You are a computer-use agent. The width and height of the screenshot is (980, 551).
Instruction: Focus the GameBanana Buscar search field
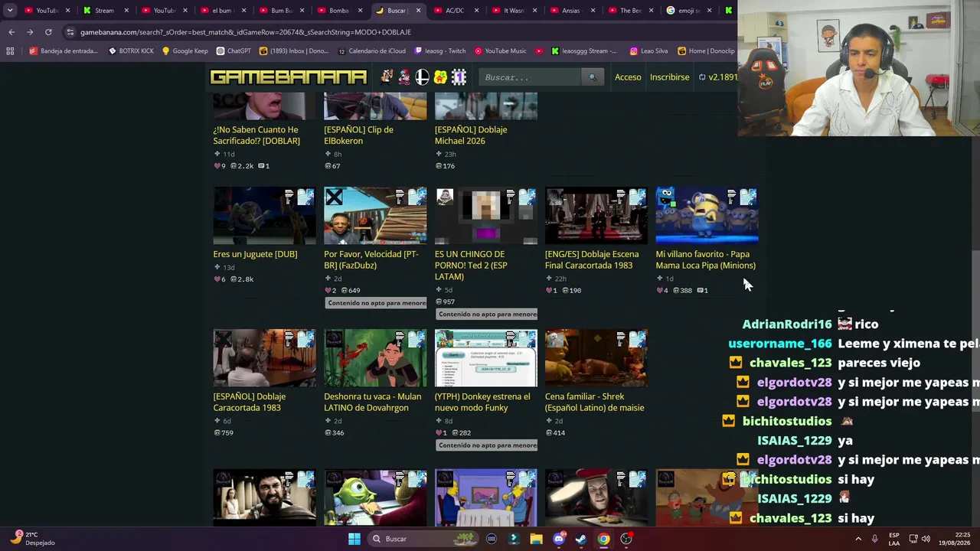point(531,77)
